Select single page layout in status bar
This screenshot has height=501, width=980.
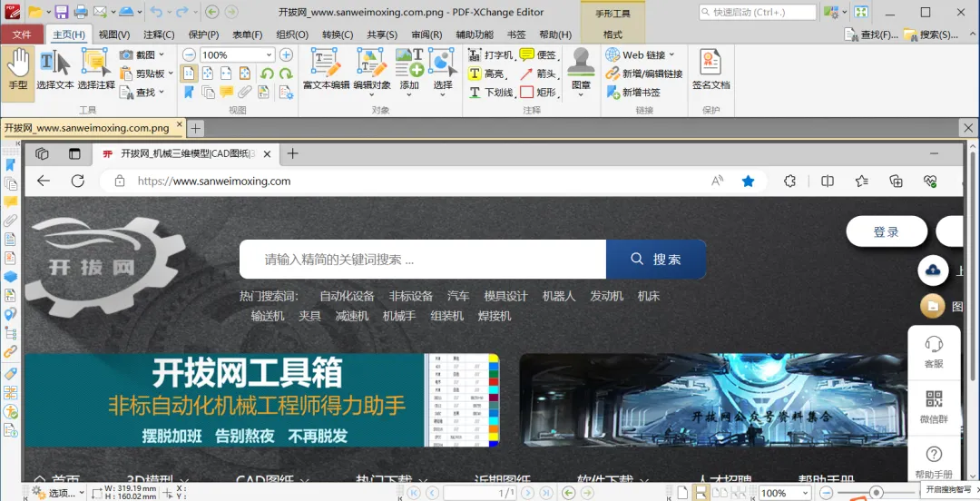coord(682,493)
